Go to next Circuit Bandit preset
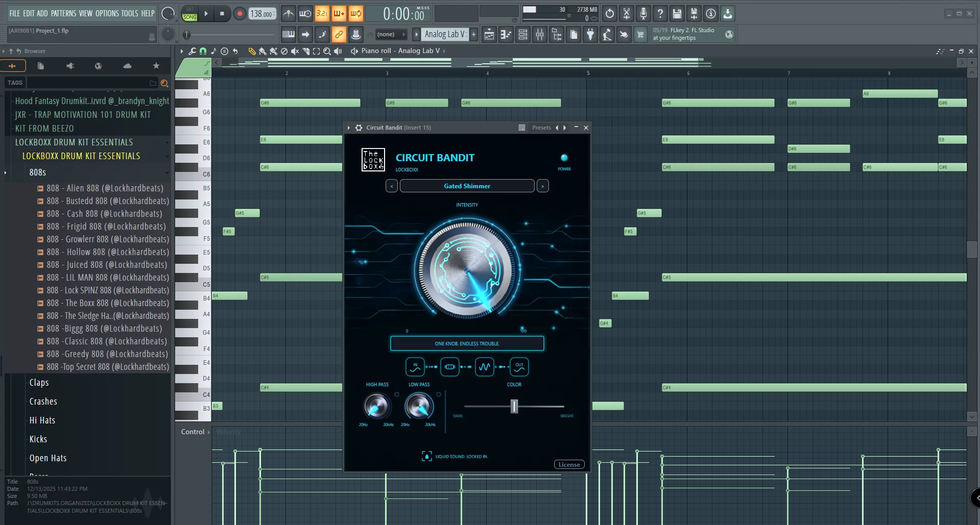The width and height of the screenshot is (980, 525). pos(542,186)
